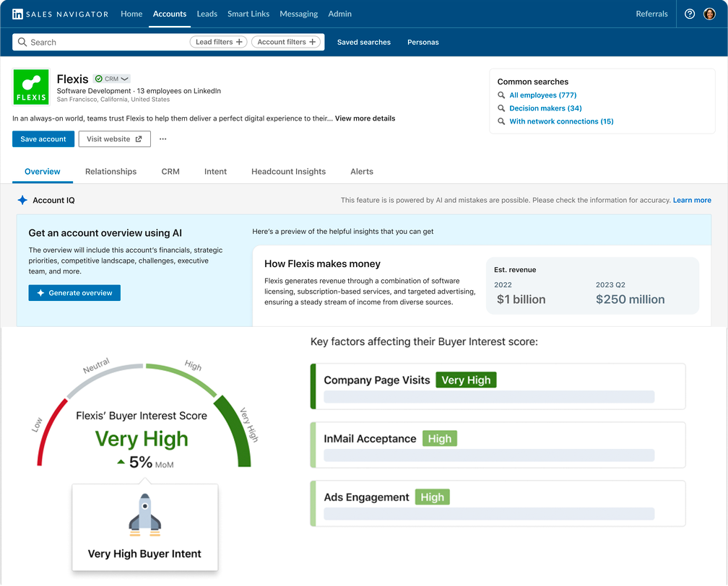Open Accounts in the top navigation
This screenshot has width=728, height=586.
click(170, 14)
